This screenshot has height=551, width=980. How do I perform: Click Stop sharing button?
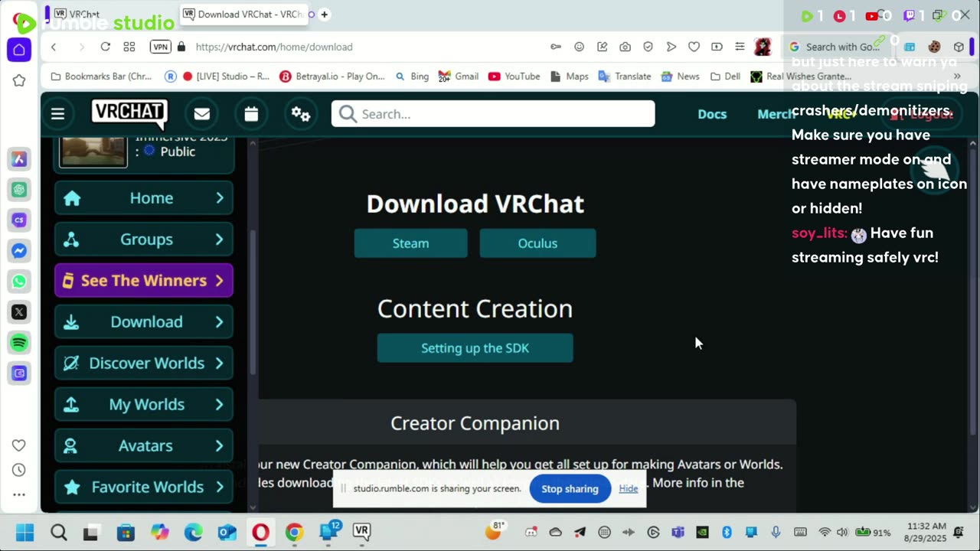tap(570, 489)
